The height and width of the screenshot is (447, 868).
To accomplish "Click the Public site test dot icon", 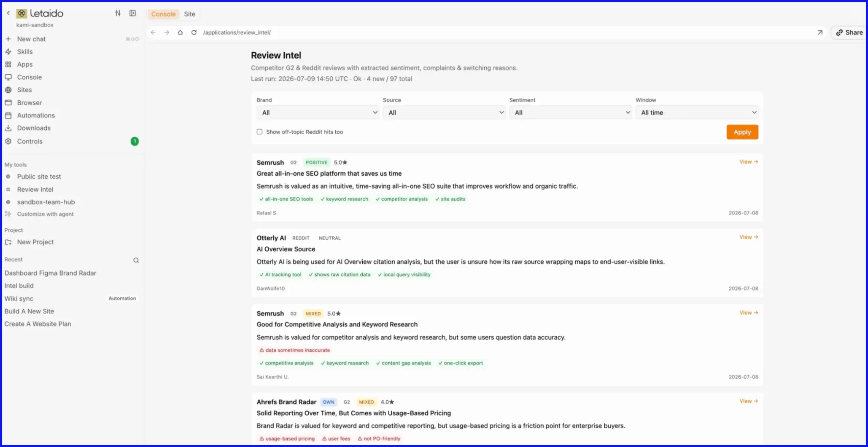I will (8, 177).
